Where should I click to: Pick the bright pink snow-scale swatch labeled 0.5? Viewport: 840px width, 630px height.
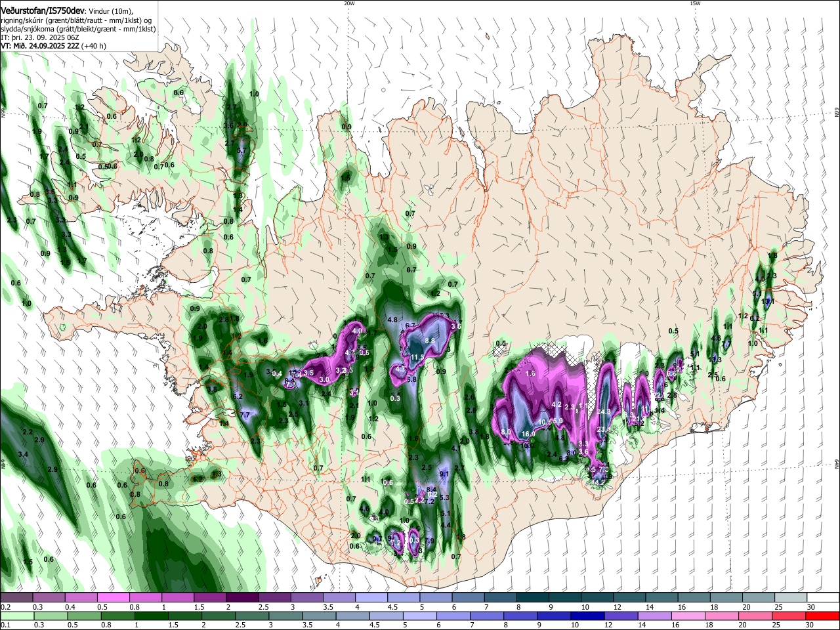click(113, 597)
